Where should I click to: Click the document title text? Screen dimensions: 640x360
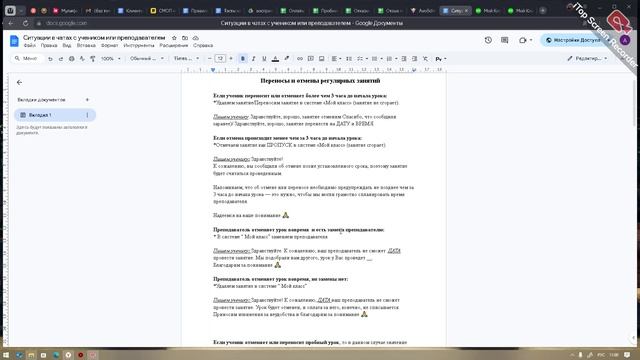[x=94, y=38]
